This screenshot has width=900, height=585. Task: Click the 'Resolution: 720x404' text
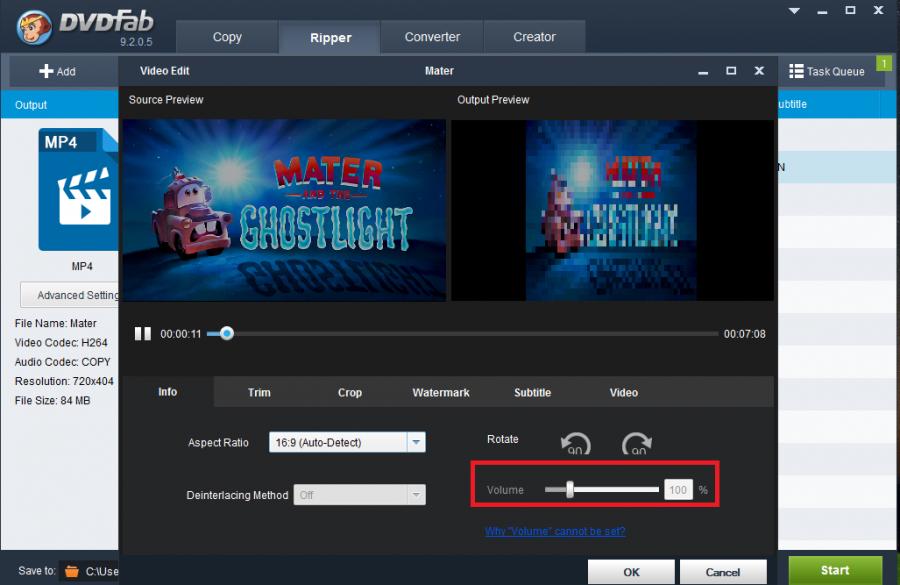click(64, 381)
